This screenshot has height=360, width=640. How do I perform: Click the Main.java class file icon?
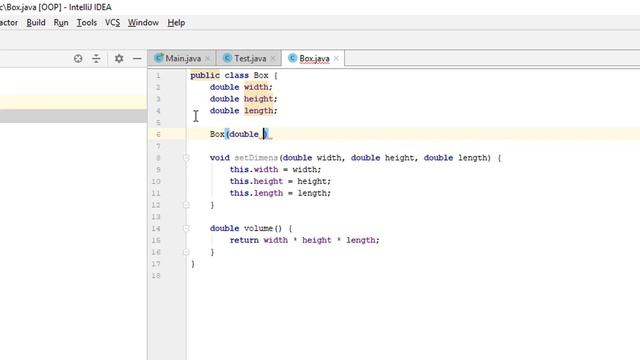159,58
